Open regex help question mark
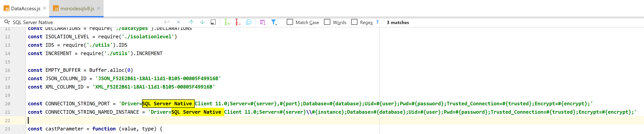 point(377,22)
